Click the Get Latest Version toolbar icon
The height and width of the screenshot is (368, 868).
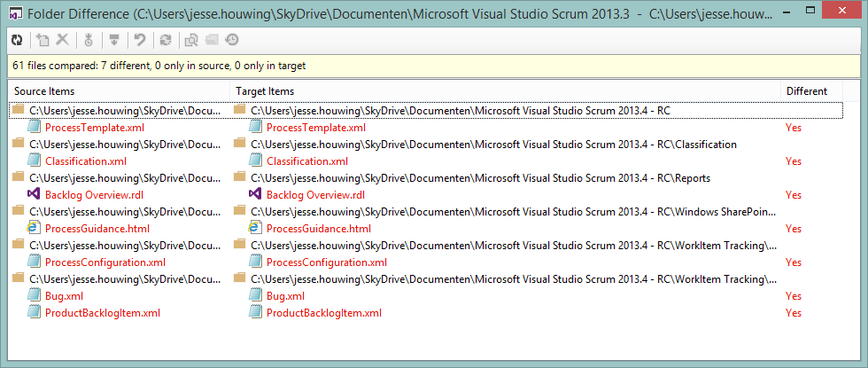coord(89,39)
